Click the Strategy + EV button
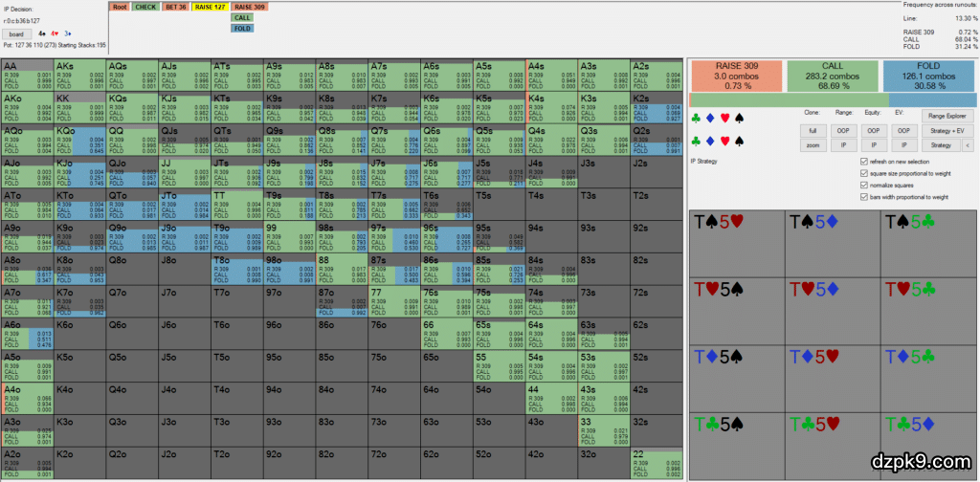980x482 pixels. pyautogui.click(x=941, y=130)
